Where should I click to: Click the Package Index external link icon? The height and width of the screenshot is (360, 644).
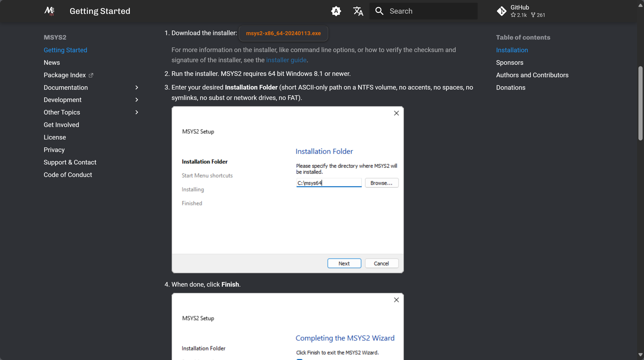point(91,75)
